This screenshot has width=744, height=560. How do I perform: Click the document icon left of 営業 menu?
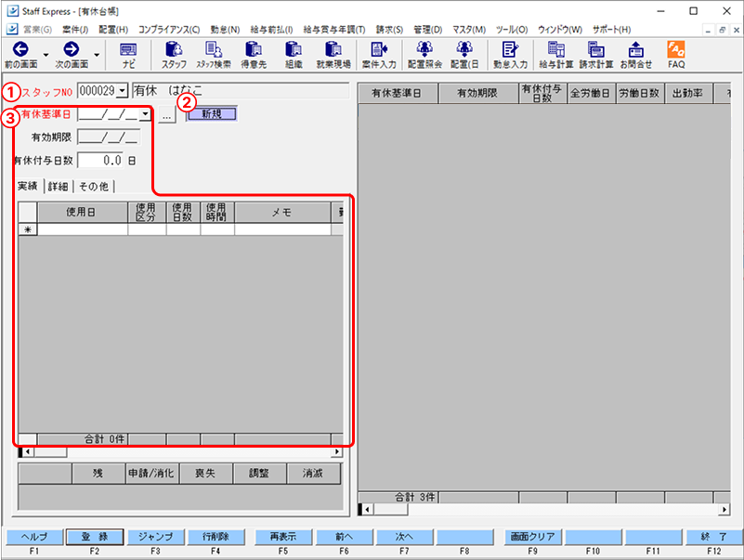click(12, 30)
